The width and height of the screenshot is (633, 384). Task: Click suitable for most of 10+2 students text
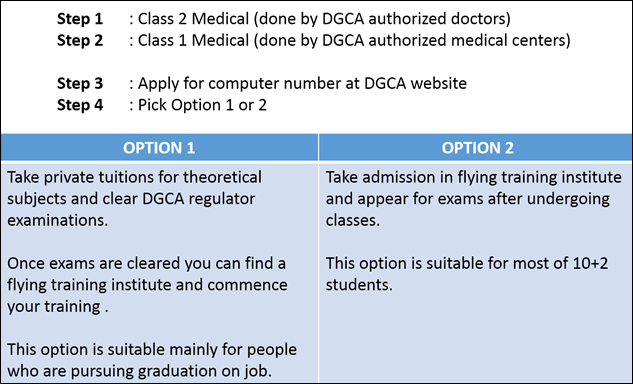tap(467, 274)
